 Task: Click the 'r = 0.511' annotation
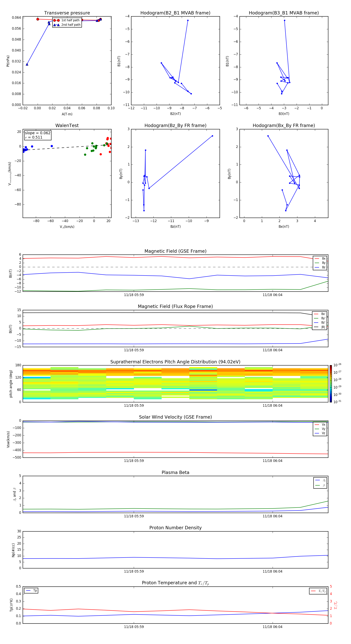coord(34,138)
